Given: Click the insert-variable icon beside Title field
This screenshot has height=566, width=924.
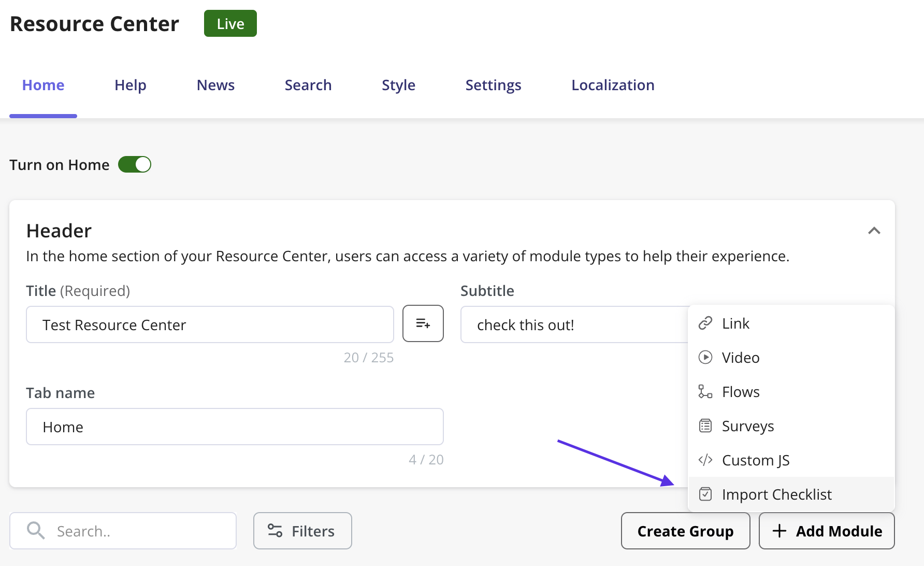Looking at the screenshot, I should (x=423, y=324).
